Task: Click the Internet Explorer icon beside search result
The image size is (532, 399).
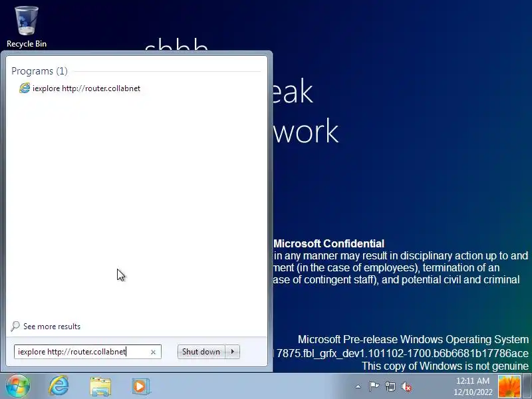Action: pos(25,88)
